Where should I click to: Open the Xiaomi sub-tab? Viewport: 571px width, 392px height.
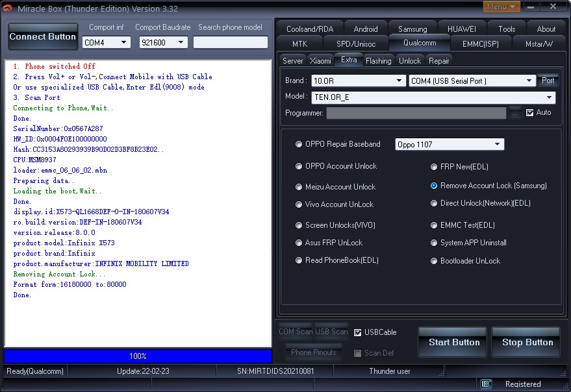320,61
